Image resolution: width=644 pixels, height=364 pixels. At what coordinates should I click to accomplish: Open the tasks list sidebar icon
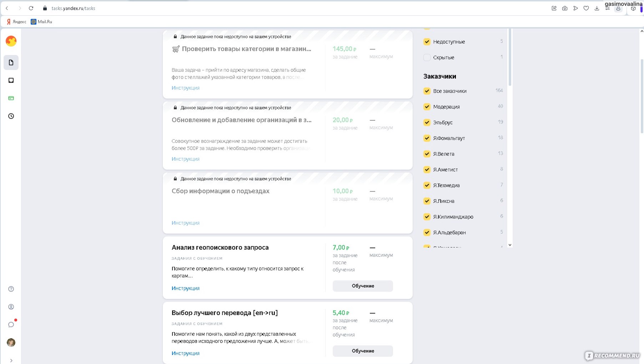(x=11, y=63)
